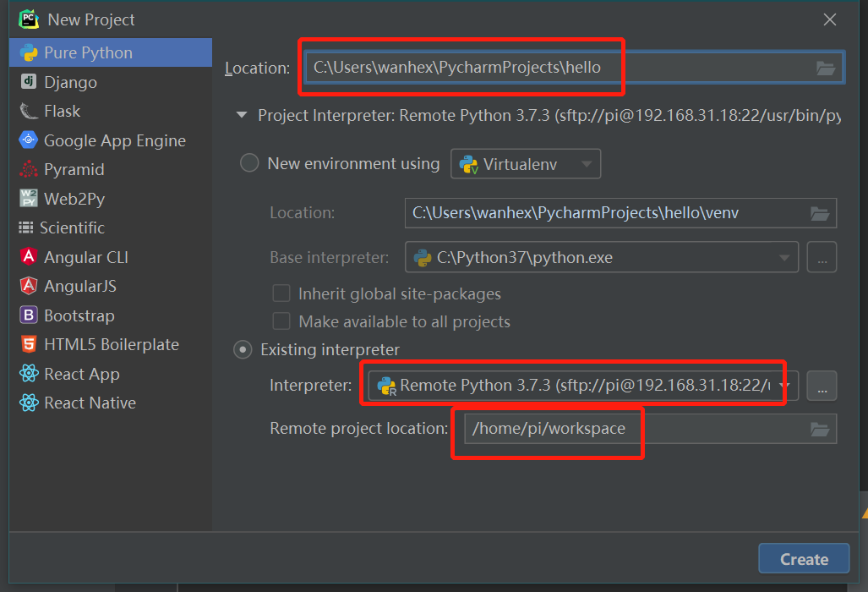Enable Inherit global site-packages checkbox
This screenshot has width=868, height=592.
tap(281, 293)
